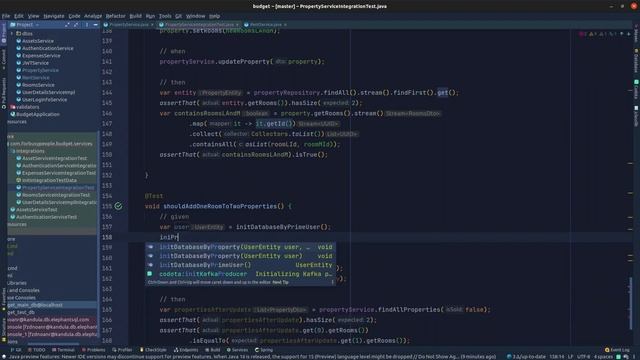Open the Tools menu
The height and width of the screenshot is (360, 640).
coord(165,16)
